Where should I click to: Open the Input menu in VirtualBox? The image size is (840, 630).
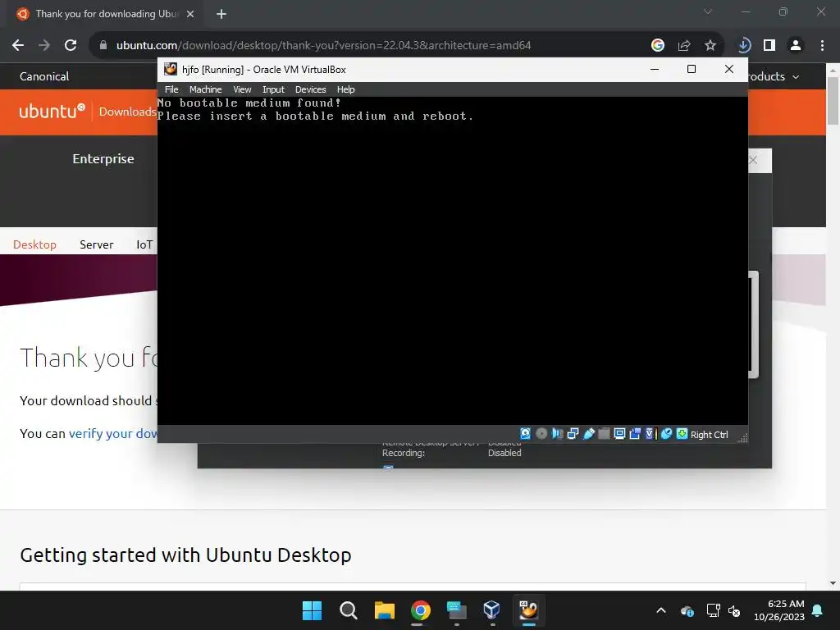[273, 89]
